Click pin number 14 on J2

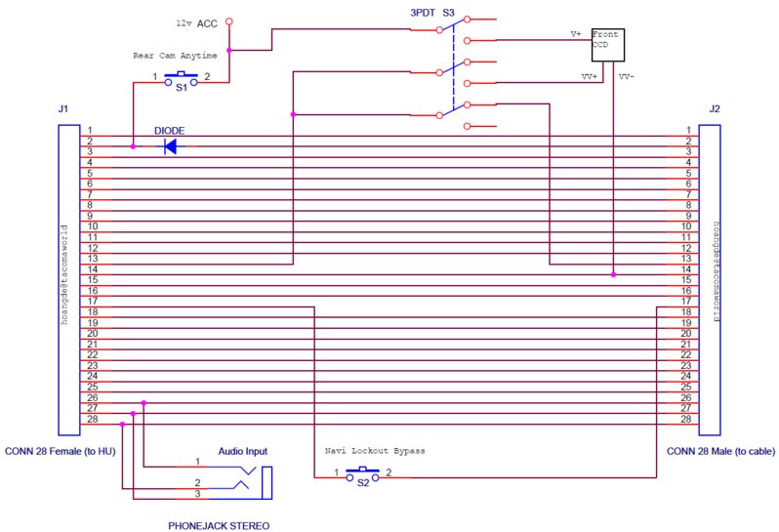tap(686, 269)
